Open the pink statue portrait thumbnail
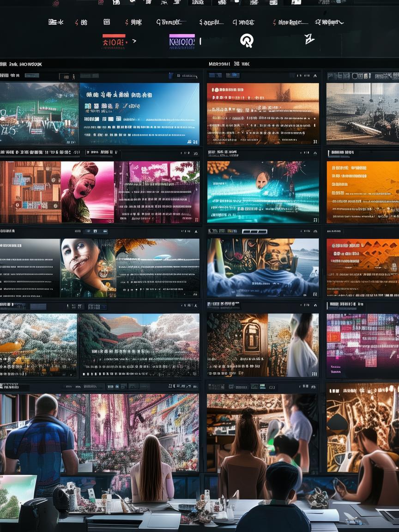The image size is (399, 532). click(x=87, y=192)
